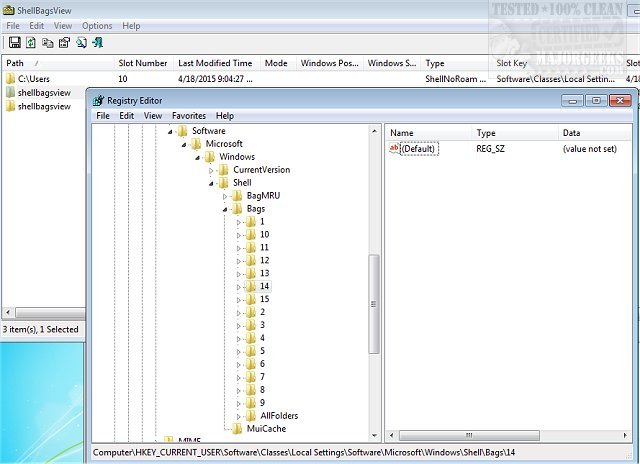Click the registry tree vertical scrollbar thumb
Image resolution: width=640 pixels, height=464 pixels.
click(x=373, y=304)
